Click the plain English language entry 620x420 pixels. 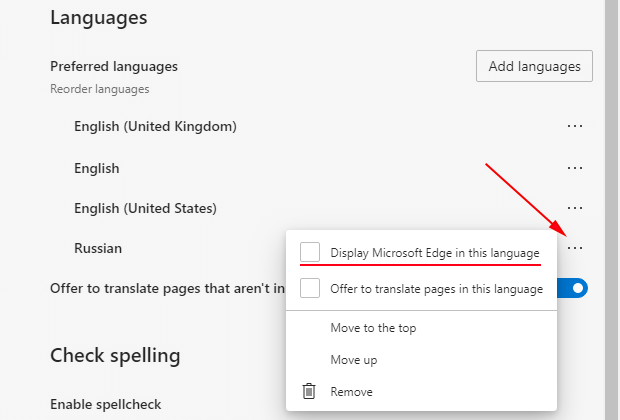click(96, 168)
